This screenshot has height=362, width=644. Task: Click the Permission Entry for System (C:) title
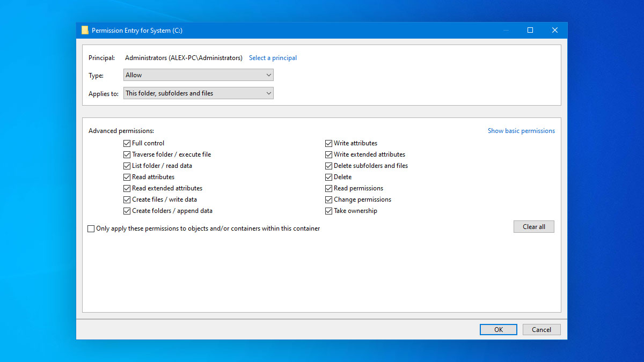(x=137, y=31)
